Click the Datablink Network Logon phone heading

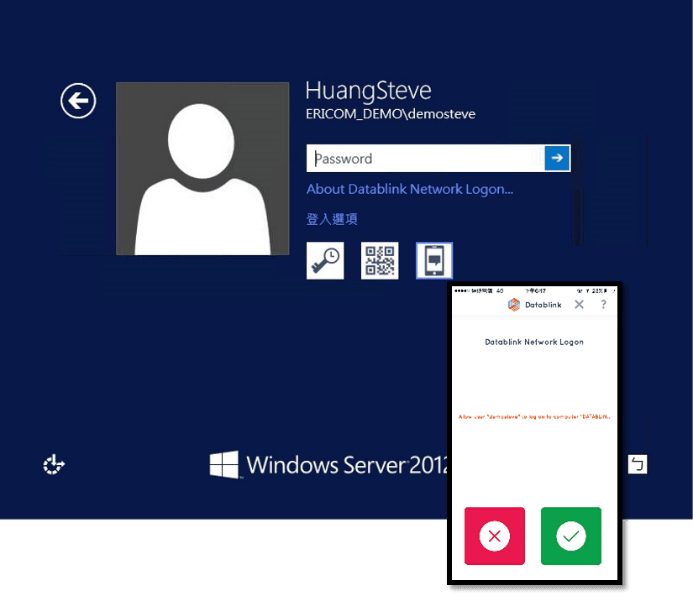click(x=534, y=342)
